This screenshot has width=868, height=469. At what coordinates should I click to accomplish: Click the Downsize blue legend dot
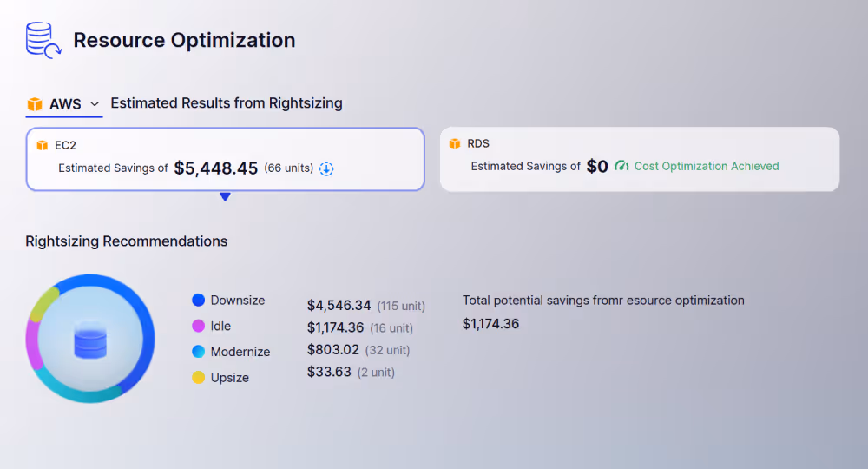point(198,301)
